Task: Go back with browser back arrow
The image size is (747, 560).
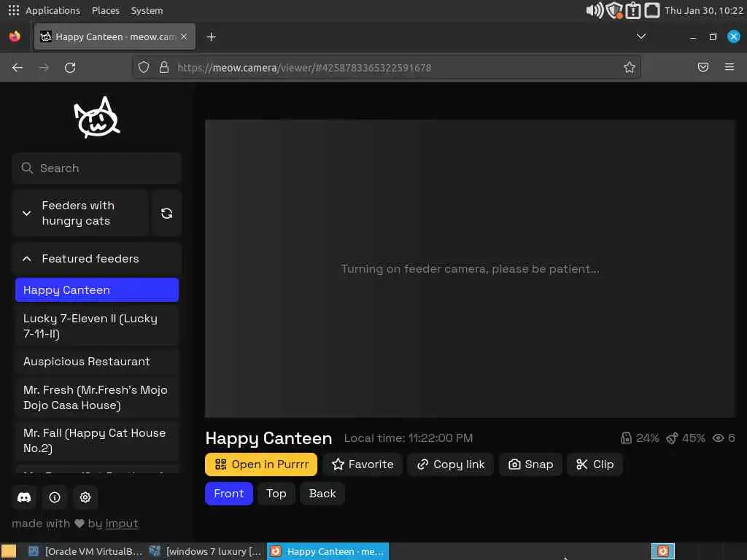Action: 18,68
